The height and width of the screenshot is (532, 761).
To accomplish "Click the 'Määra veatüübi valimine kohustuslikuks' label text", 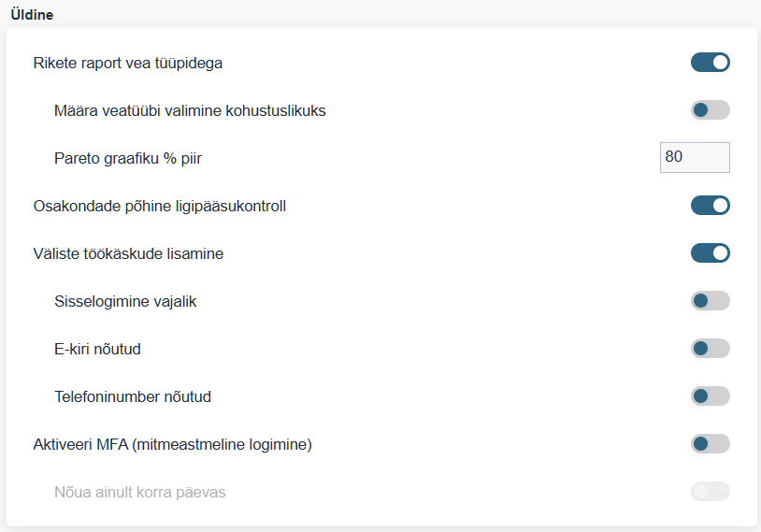I will point(190,111).
